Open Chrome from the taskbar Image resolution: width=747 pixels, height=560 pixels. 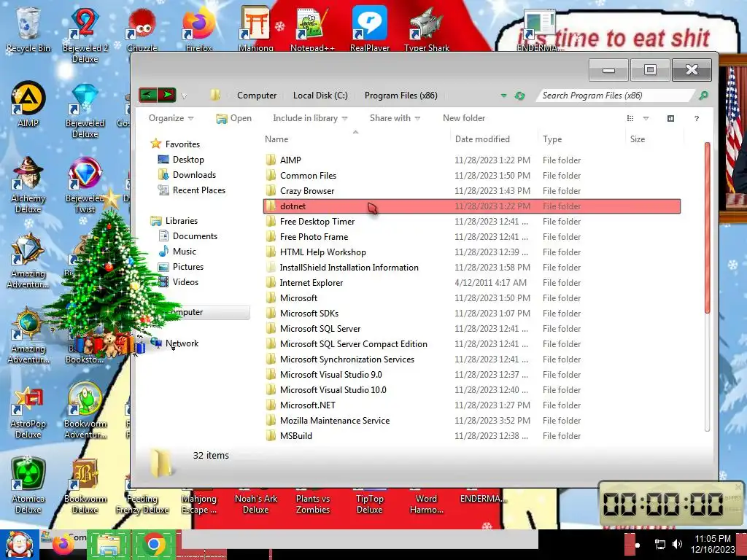[153, 544]
